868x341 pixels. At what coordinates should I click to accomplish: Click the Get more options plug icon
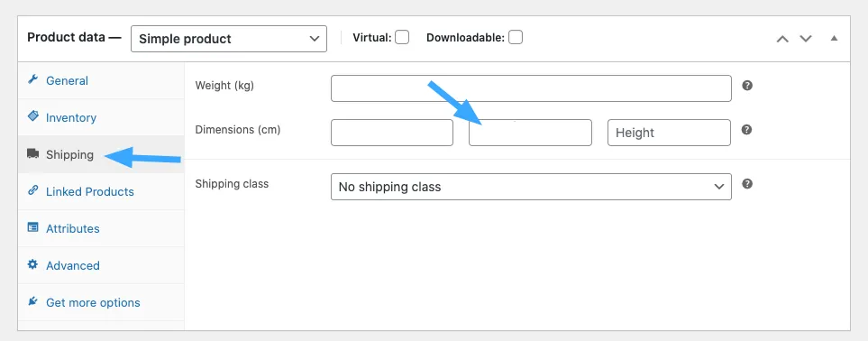32,301
